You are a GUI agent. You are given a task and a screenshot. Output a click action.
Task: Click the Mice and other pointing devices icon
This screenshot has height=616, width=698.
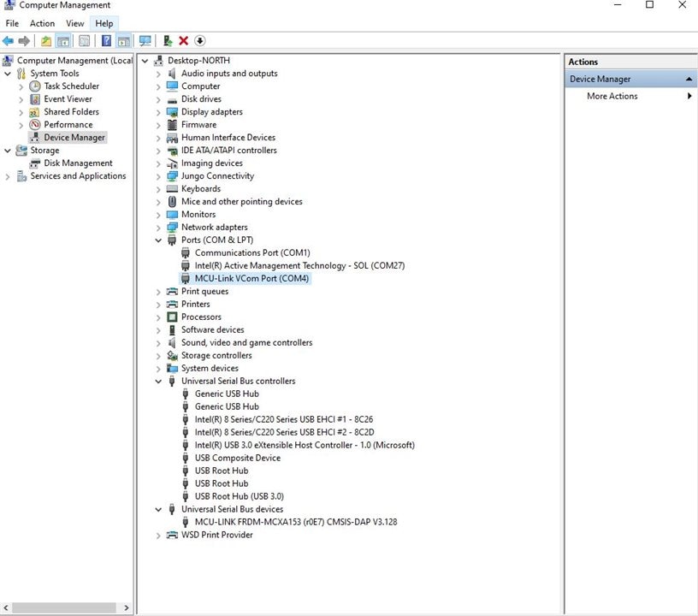coord(172,202)
